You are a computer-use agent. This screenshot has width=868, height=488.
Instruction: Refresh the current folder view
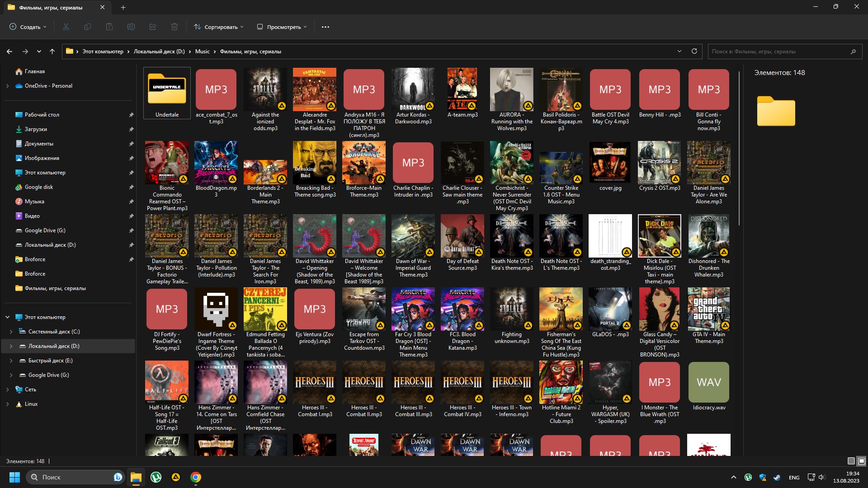(694, 51)
